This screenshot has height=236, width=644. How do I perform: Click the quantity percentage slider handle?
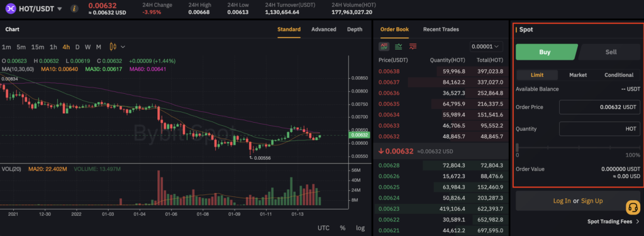[x=517, y=147]
